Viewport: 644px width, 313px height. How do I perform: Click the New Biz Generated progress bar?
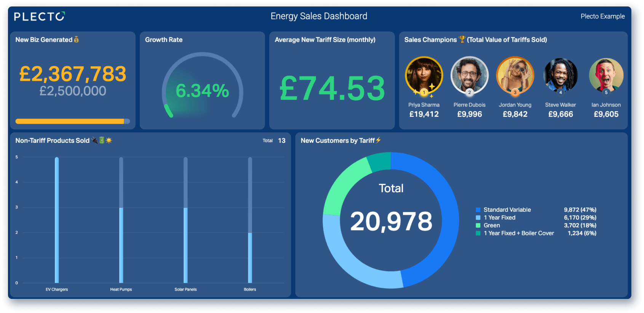73,121
